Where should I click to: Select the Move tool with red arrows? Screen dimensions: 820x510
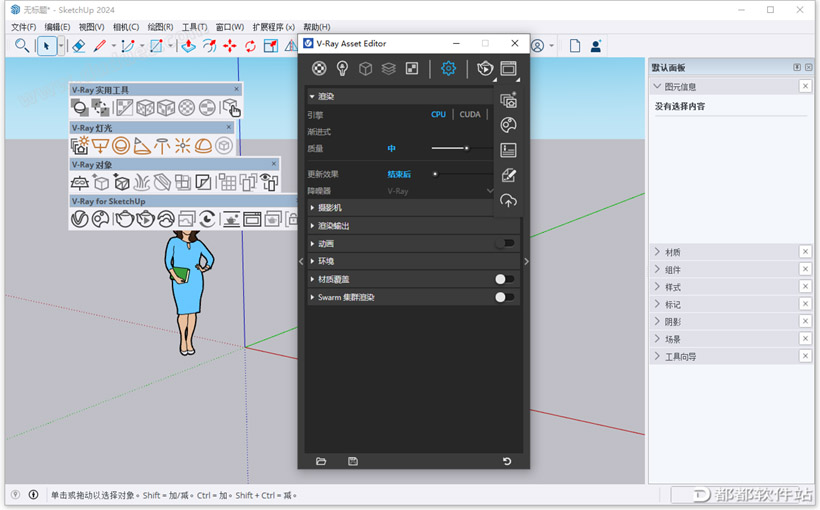point(230,46)
